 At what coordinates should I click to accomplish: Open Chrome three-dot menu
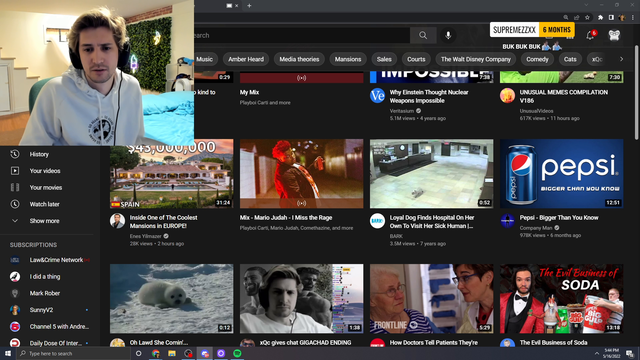(633, 18)
